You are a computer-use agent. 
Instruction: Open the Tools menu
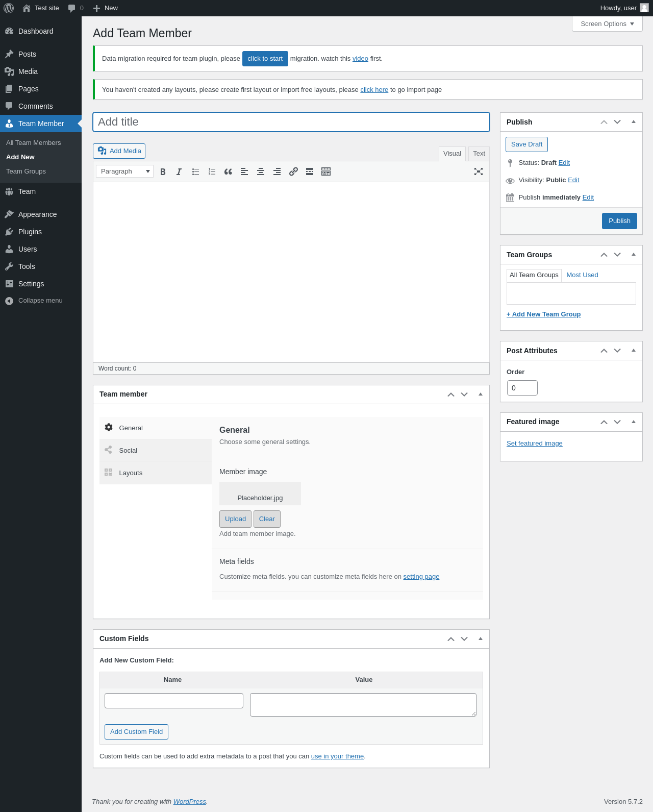pos(41,266)
